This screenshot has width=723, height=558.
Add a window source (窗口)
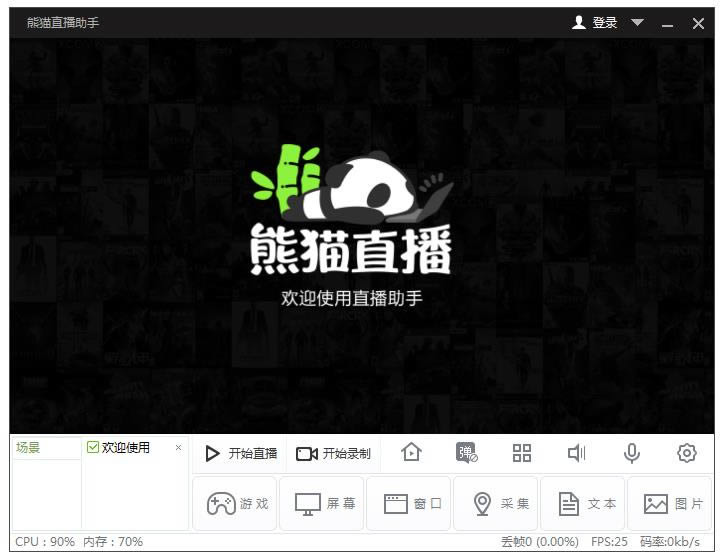click(410, 504)
